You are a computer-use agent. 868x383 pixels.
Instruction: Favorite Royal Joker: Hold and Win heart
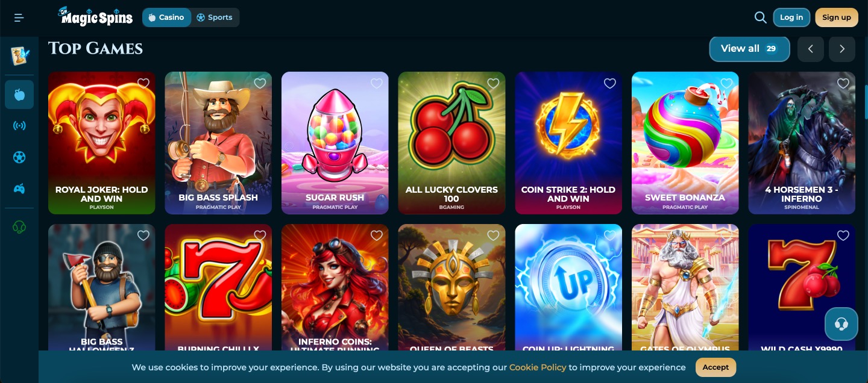(143, 83)
